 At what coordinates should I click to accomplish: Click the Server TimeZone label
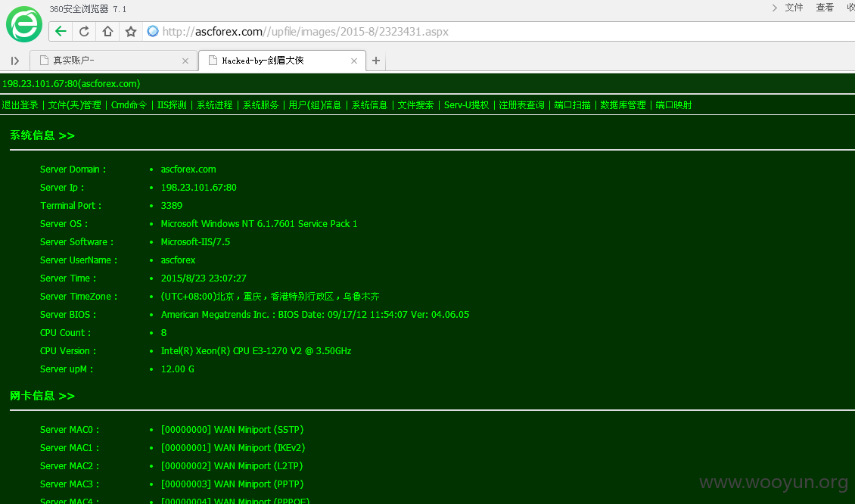click(x=79, y=296)
